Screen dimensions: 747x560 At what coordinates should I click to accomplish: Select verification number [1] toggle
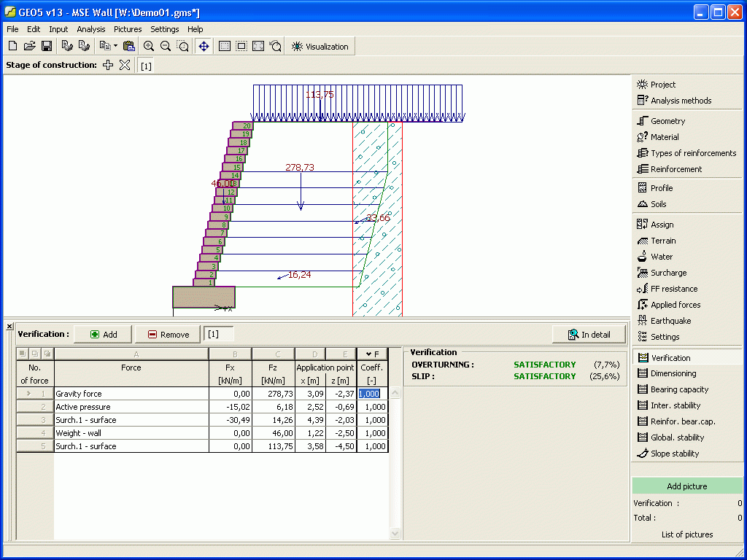[219, 334]
